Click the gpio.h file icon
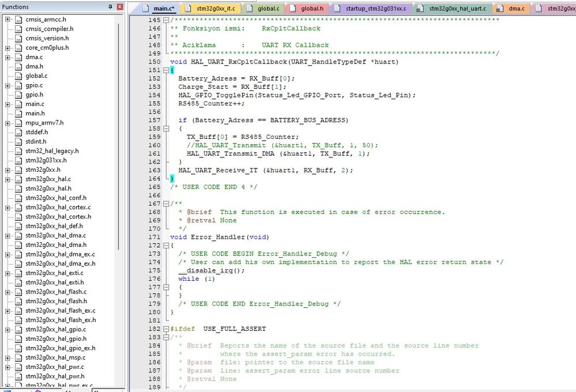This screenshot has height=392, width=576. pos(18,95)
